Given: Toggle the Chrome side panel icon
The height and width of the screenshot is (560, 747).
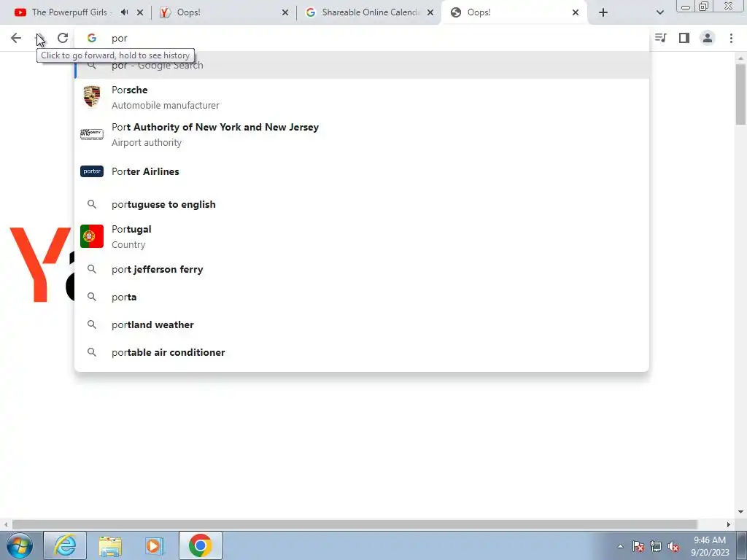Looking at the screenshot, I should tap(684, 38).
